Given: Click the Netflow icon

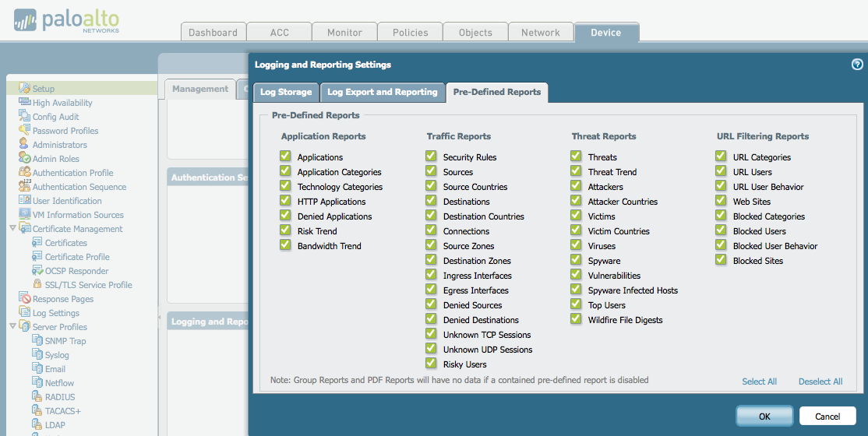Looking at the screenshot, I should 37,382.
